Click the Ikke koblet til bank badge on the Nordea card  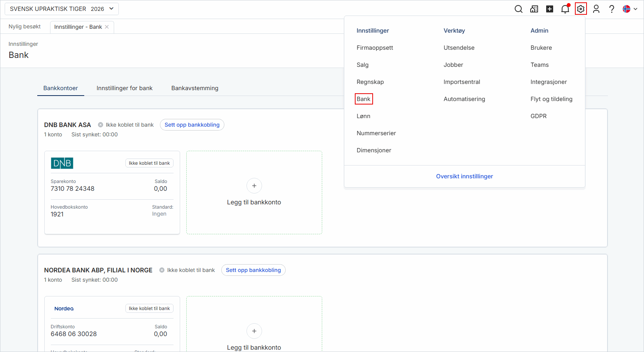(149, 308)
